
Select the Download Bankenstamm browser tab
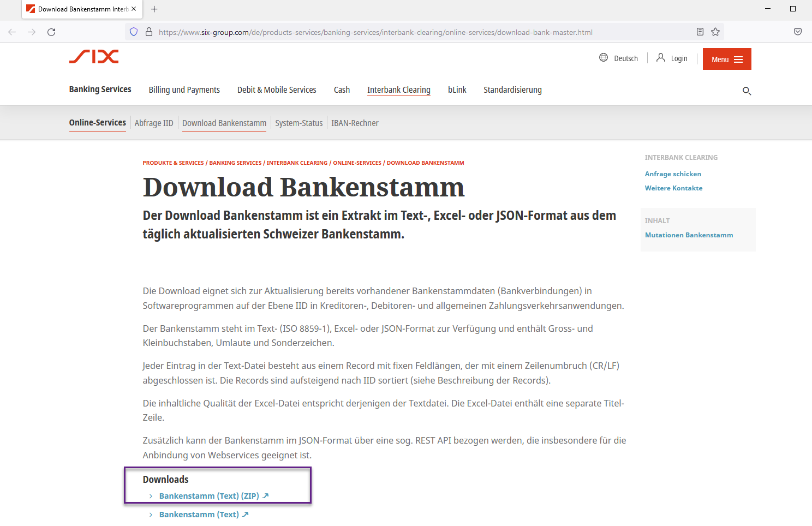(x=82, y=9)
